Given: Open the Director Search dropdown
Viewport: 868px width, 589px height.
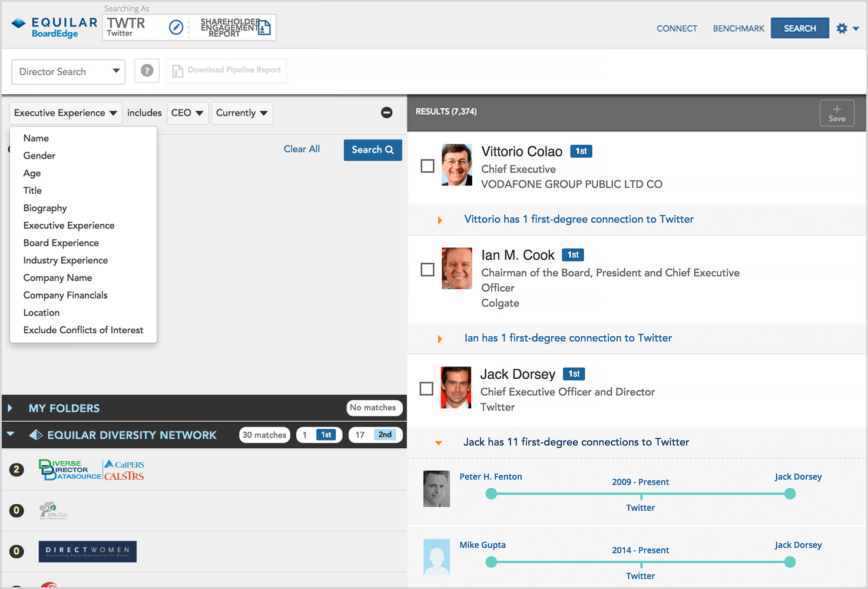Looking at the screenshot, I should pos(68,72).
